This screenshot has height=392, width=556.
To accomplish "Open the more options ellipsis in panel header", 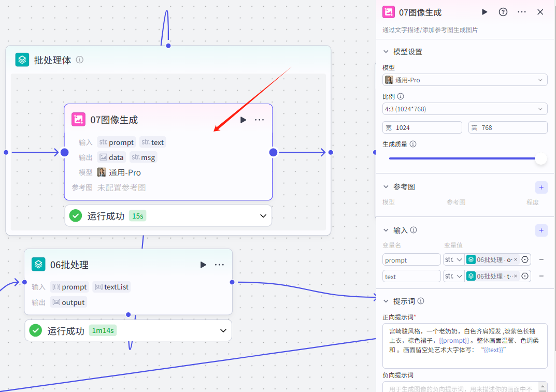I will tap(522, 12).
